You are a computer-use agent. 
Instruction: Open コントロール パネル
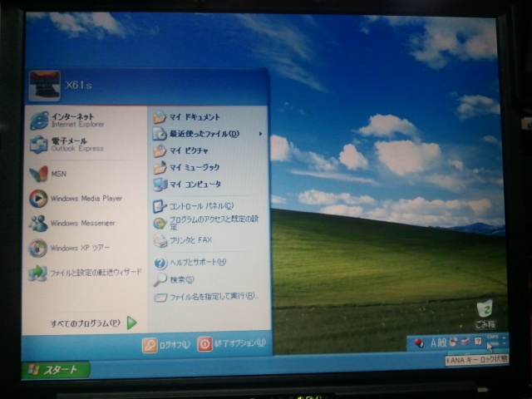tap(193, 206)
